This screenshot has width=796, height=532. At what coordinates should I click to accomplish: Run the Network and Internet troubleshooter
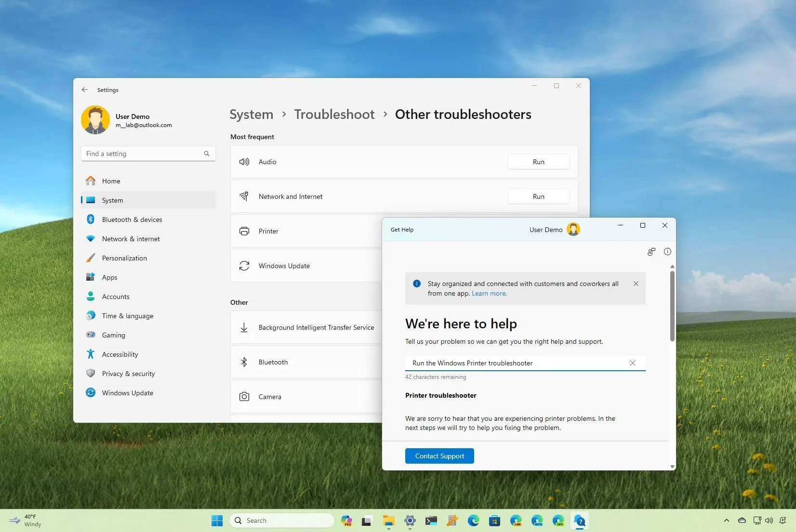point(538,196)
